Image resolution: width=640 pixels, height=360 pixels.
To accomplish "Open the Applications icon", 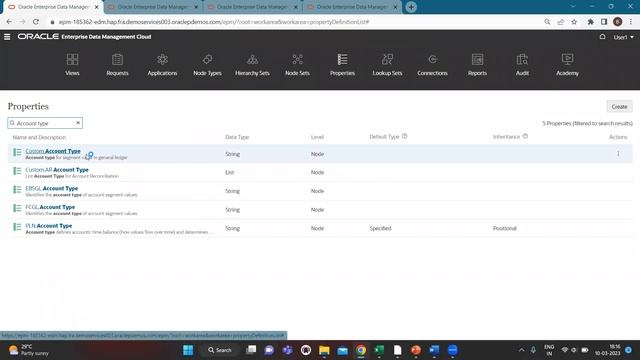I will pos(162,64).
